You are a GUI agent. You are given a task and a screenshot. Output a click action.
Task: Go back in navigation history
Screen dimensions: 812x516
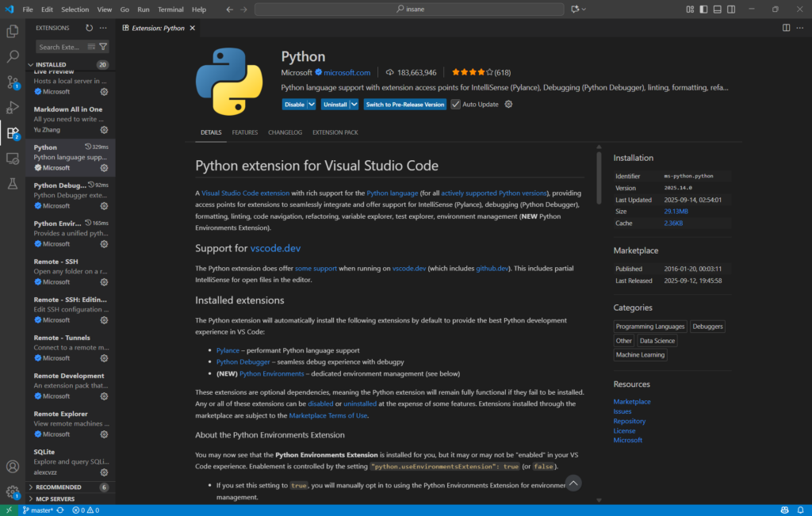coord(229,10)
